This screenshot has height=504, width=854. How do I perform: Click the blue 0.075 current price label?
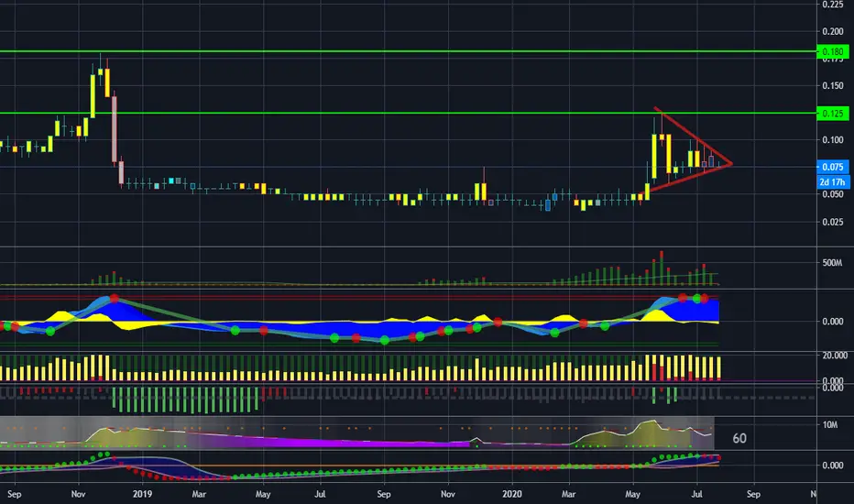(x=833, y=167)
